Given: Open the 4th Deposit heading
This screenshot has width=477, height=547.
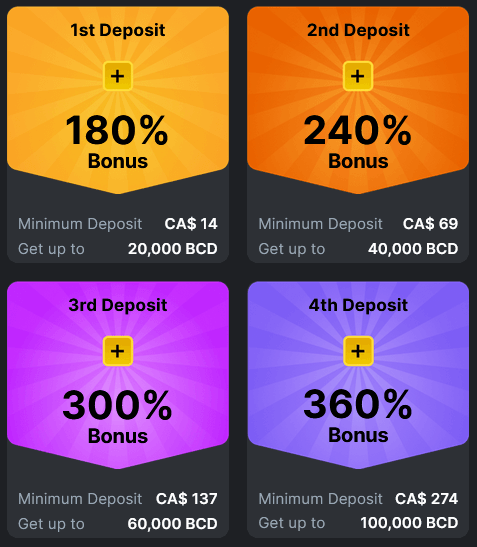Looking at the screenshot, I should point(358,305).
